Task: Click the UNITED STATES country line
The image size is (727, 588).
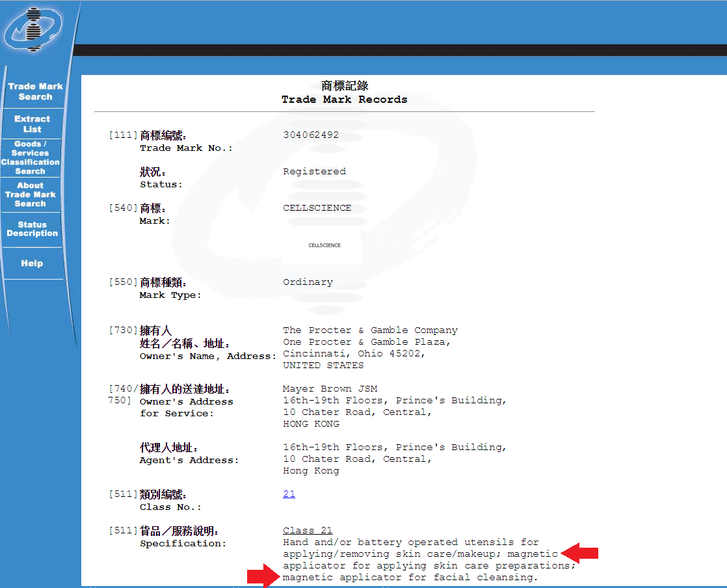Action: (323, 366)
